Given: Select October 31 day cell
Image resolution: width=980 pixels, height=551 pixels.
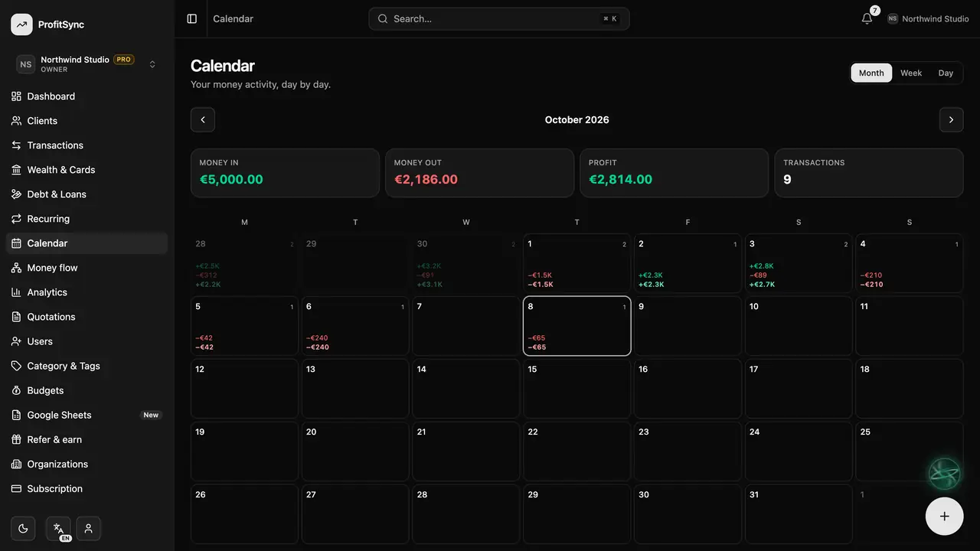Looking at the screenshot, I should coord(799,514).
